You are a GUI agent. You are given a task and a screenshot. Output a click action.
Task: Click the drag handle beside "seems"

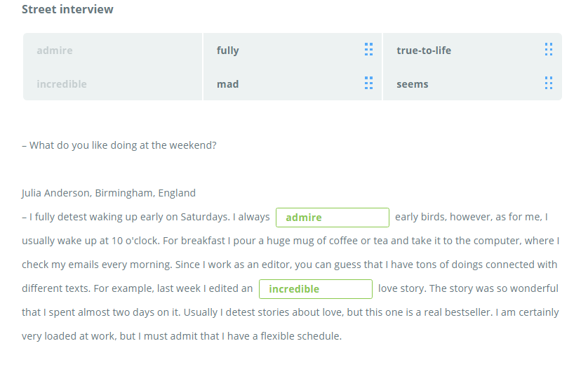[x=548, y=84]
